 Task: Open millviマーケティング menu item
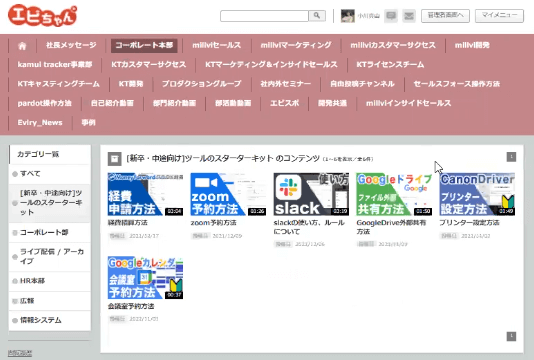(x=296, y=45)
